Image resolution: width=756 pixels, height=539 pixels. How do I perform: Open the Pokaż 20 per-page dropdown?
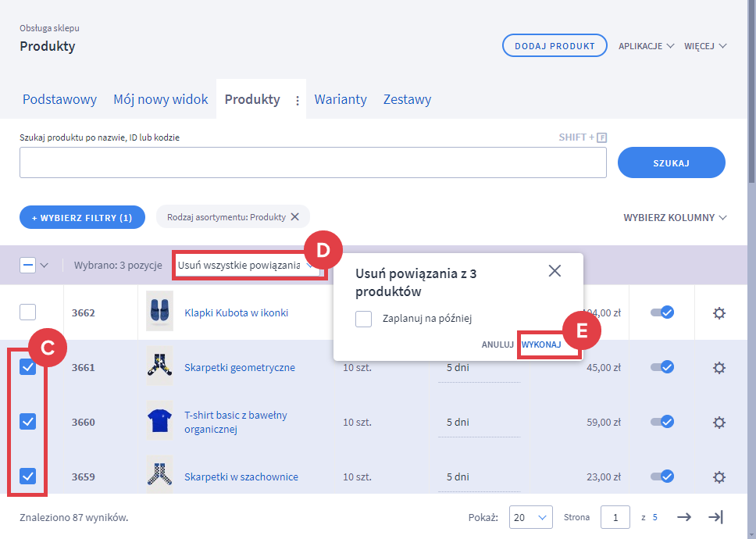(530, 517)
